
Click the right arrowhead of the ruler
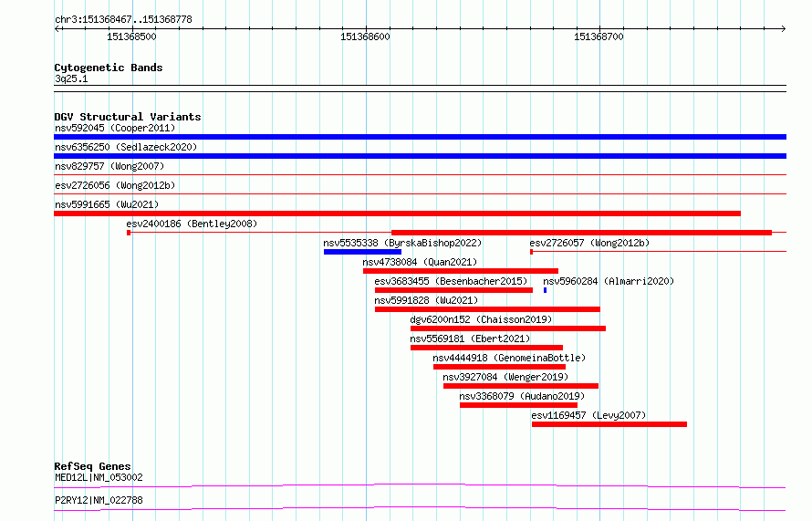pyautogui.click(x=784, y=29)
